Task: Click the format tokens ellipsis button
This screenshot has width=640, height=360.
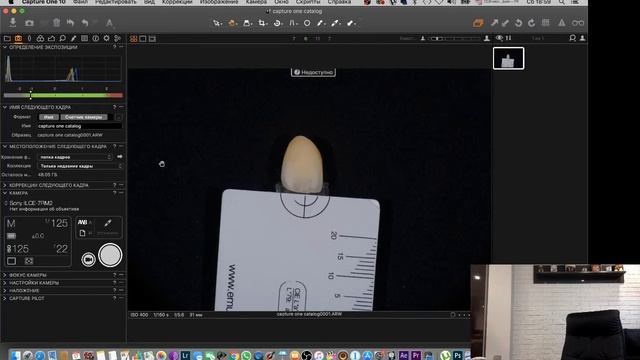Action: tap(118, 117)
